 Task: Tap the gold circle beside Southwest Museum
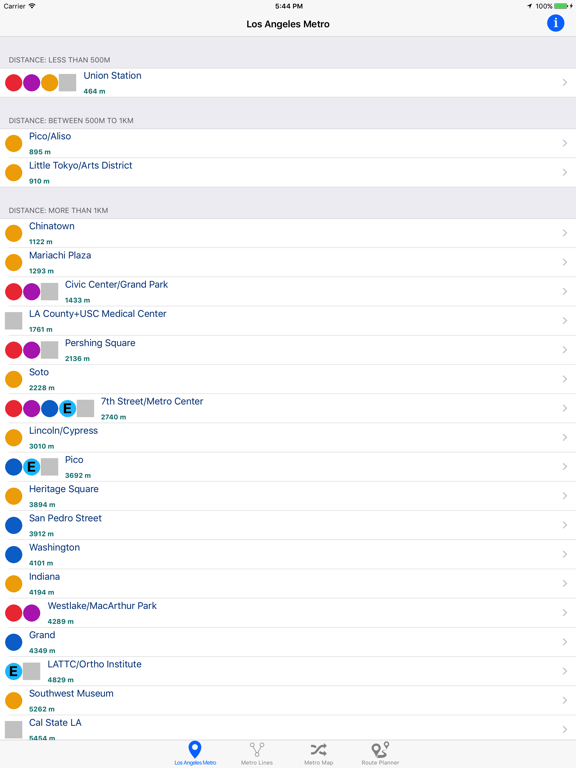(14, 700)
